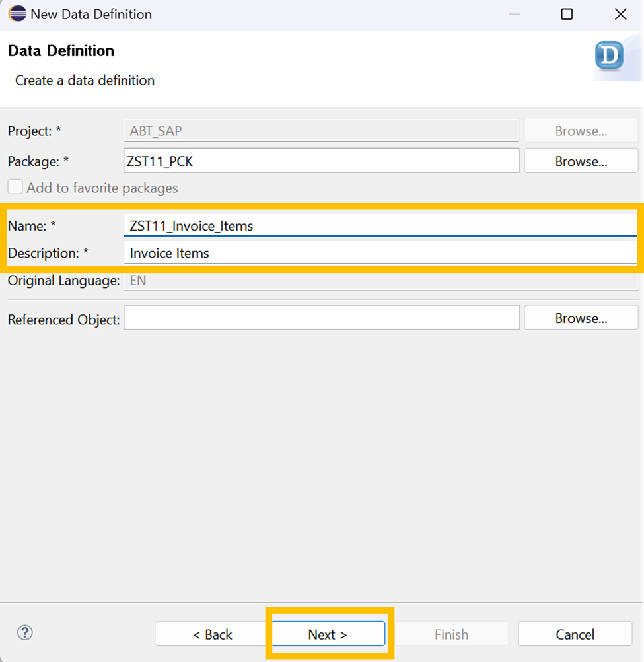Open the help question mark icon
644x662 pixels.
pos(25,632)
